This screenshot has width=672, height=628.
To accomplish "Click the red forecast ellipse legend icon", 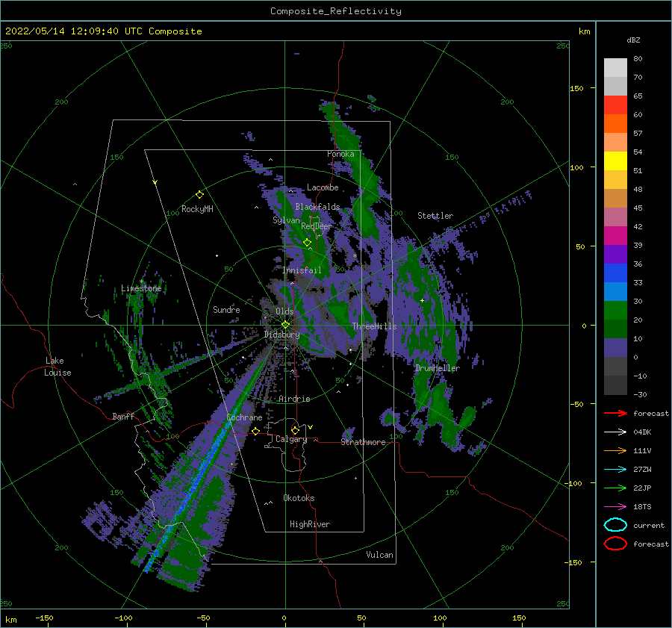I will [615, 544].
